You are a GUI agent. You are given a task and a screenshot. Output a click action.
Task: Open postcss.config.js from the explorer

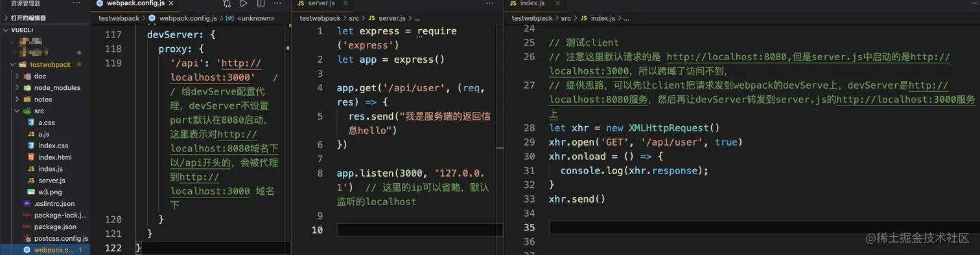click(61, 239)
